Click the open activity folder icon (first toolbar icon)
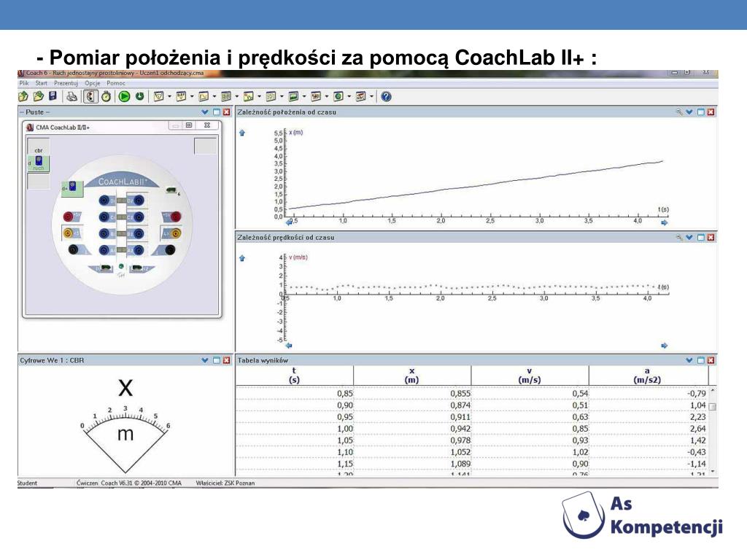 [23, 97]
